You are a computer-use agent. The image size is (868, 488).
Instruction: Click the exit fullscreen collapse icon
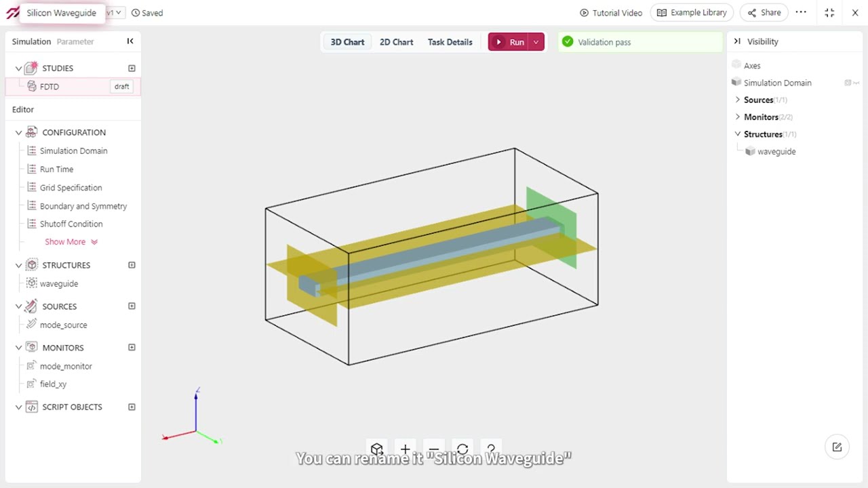(x=829, y=13)
